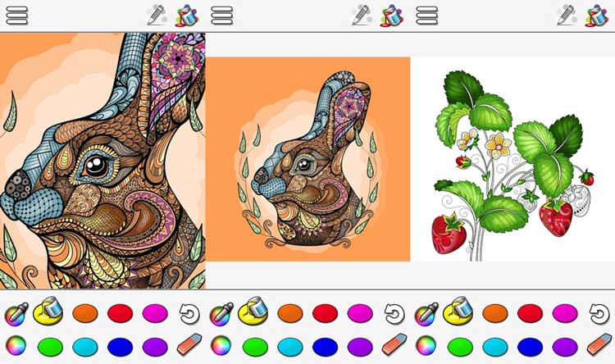Select paint bucket tool in right panel toolbar

(596, 16)
